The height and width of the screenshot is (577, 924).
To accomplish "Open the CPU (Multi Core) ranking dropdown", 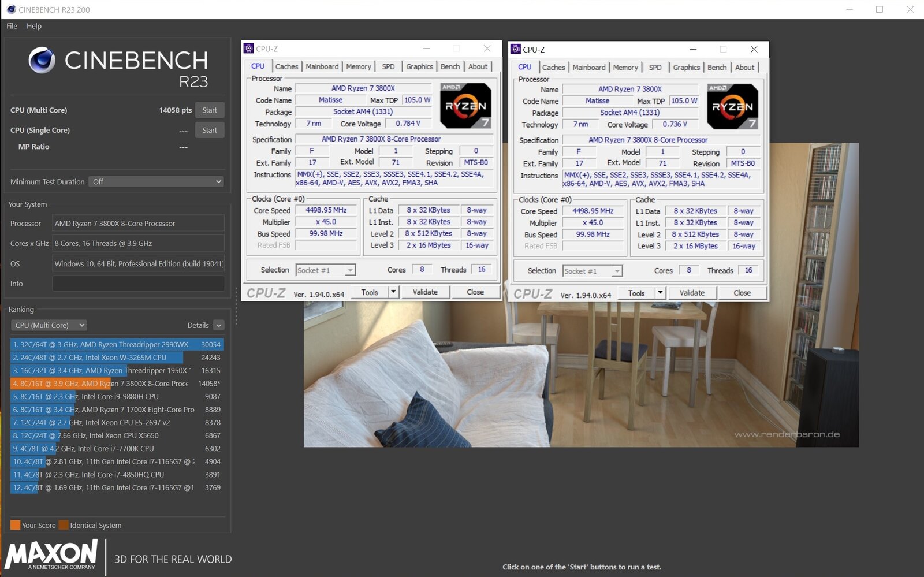I will point(49,325).
